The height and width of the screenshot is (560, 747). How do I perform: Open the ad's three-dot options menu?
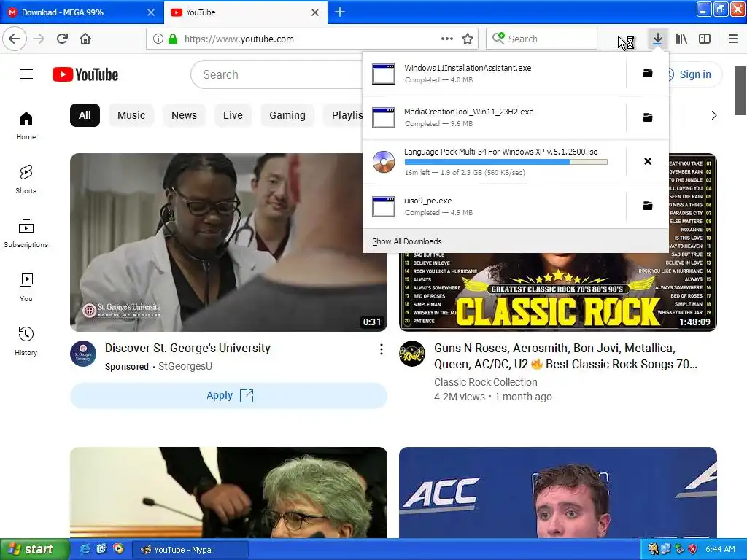click(381, 349)
